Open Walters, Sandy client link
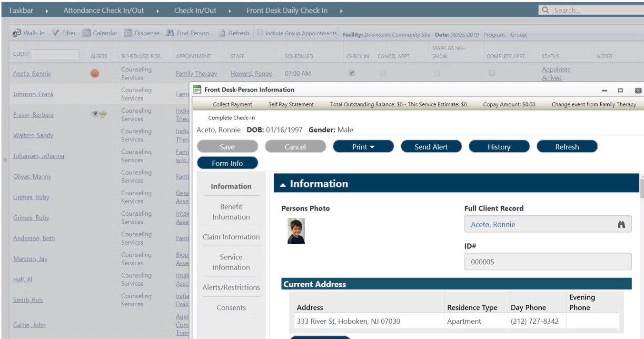 (x=33, y=135)
